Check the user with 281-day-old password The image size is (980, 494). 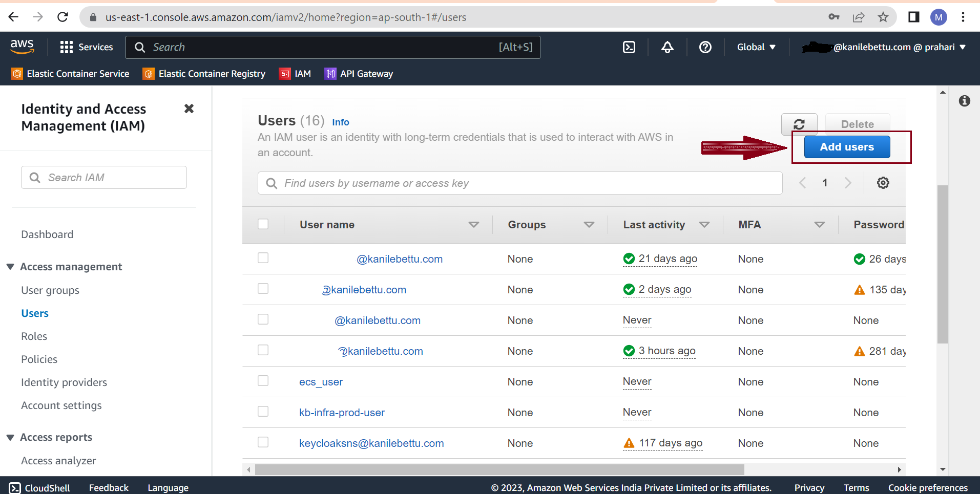pyautogui.click(x=263, y=350)
